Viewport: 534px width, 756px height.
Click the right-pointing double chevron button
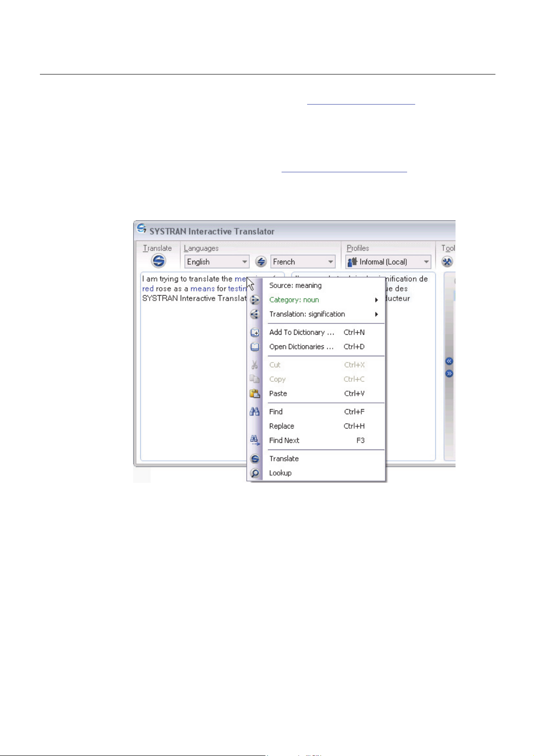(x=449, y=373)
